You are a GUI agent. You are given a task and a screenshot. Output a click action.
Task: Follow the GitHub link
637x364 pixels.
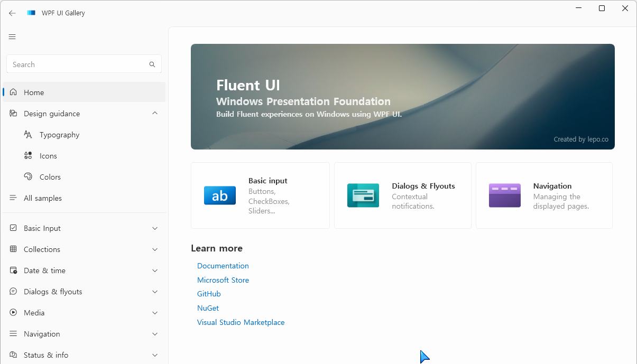pos(209,294)
